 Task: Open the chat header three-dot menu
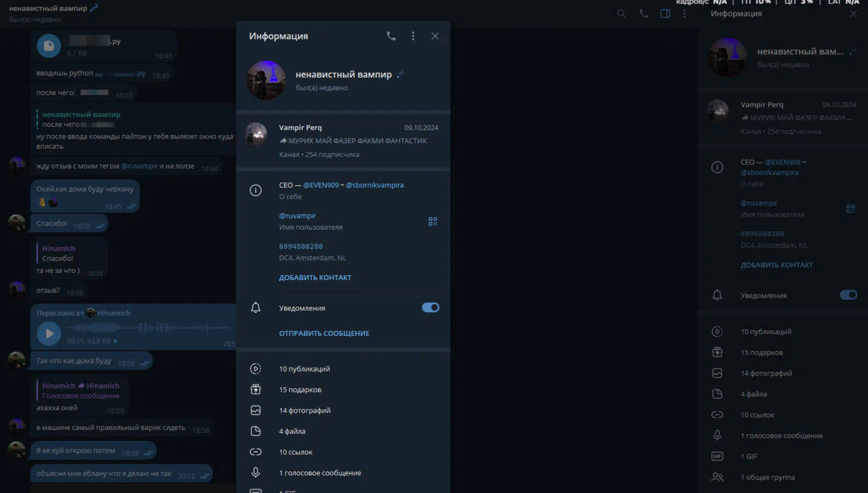coord(684,14)
